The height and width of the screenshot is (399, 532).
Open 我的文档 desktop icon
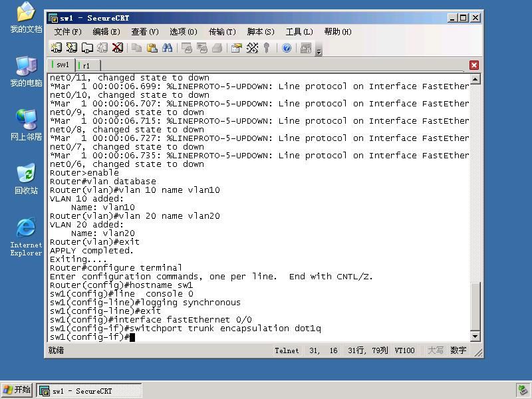(x=26, y=18)
